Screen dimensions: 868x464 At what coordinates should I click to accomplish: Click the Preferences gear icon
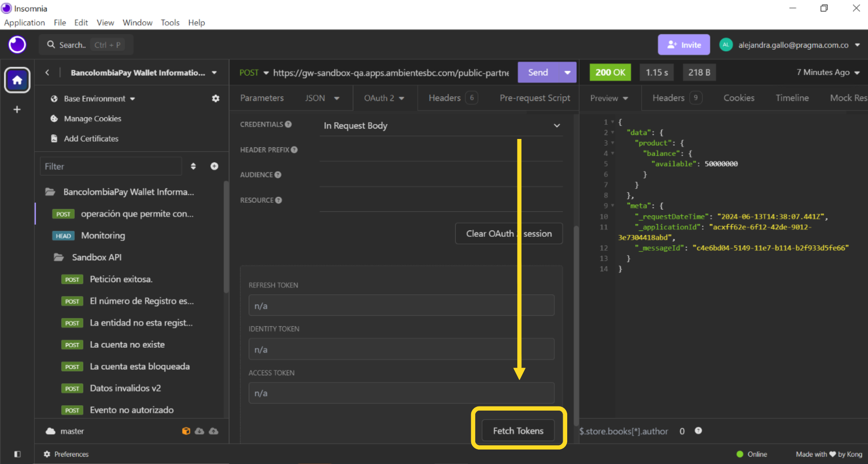pos(47,454)
